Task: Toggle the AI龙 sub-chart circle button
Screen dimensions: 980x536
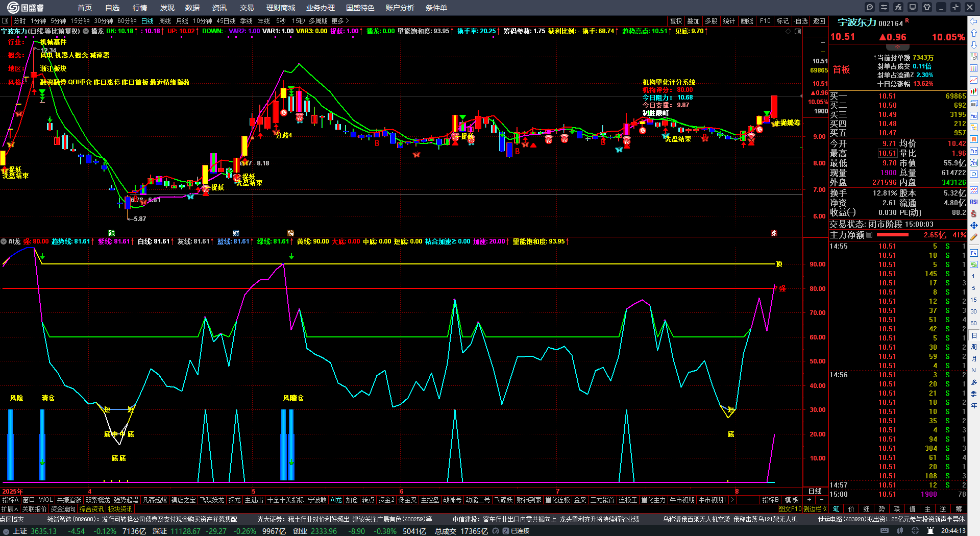Action: point(4,241)
